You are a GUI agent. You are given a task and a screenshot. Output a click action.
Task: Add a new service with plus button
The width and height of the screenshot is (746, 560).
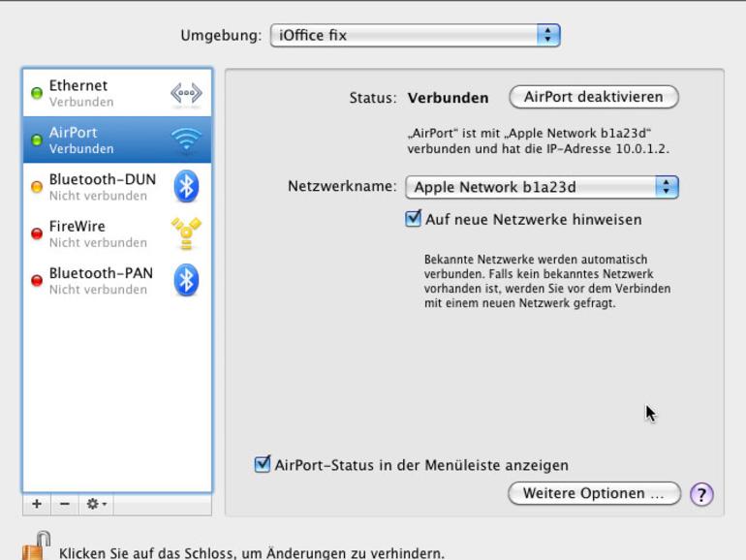pyautogui.click(x=37, y=504)
